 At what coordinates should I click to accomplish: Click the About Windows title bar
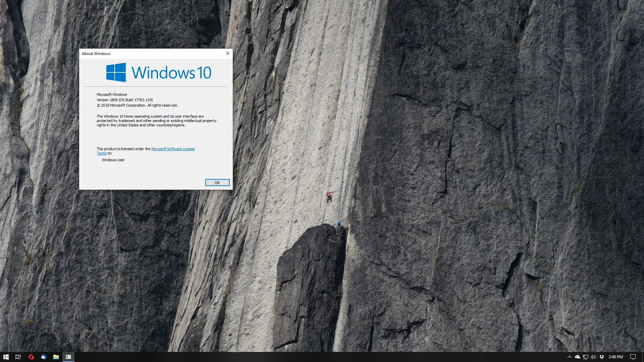151,54
